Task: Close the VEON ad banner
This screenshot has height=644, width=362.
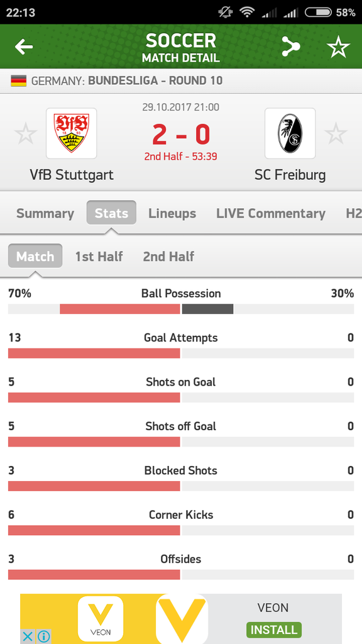Action: [x=28, y=637]
